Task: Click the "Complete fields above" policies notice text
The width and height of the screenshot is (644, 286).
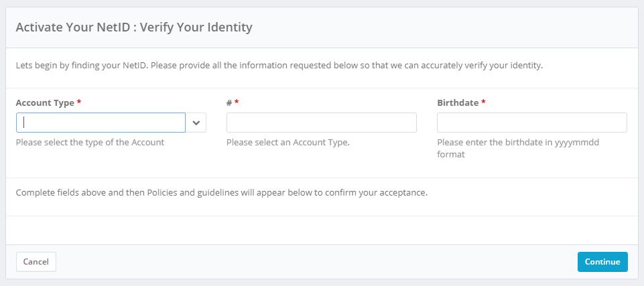Action: click(221, 193)
